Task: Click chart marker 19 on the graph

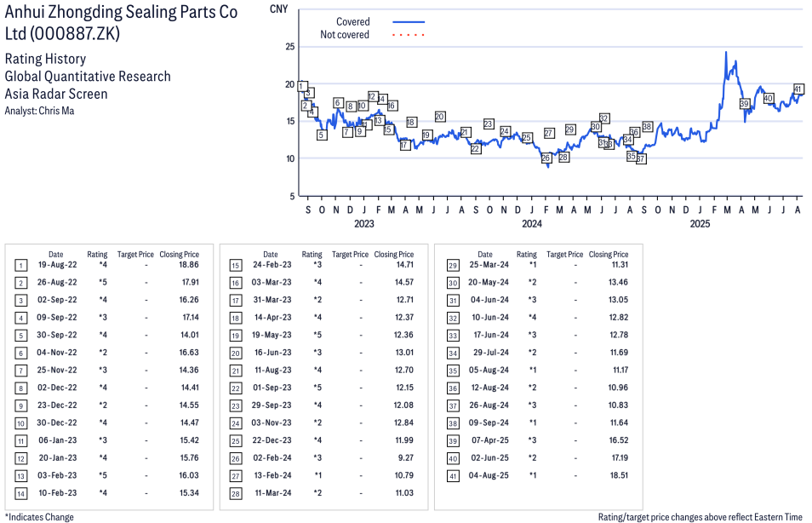Action: (426, 135)
